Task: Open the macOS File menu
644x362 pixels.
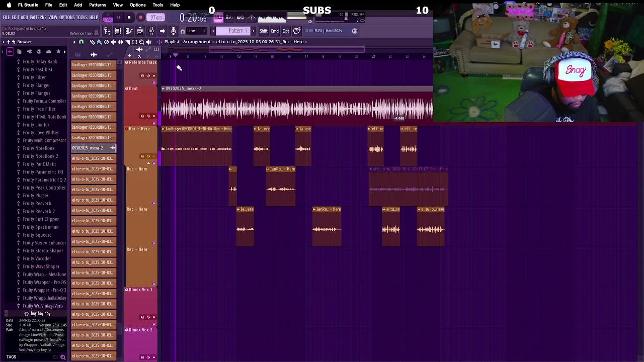Action: tap(49, 5)
